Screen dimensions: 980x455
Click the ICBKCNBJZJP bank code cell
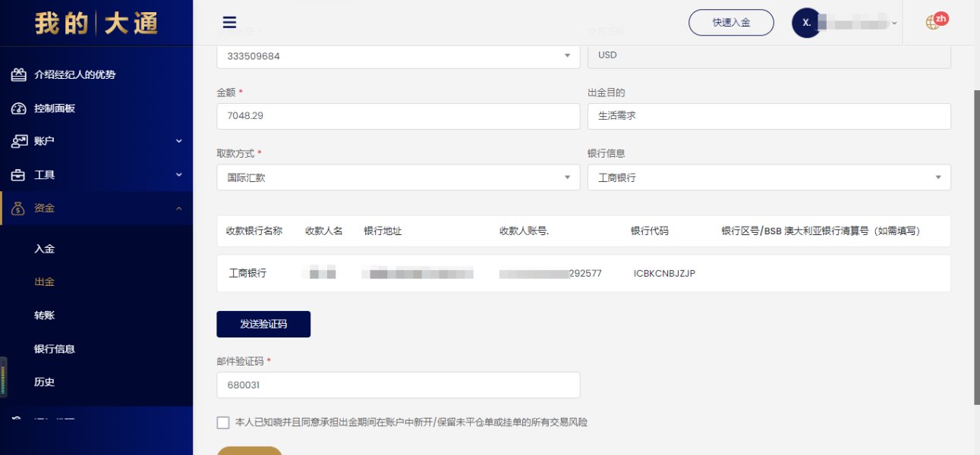point(664,273)
